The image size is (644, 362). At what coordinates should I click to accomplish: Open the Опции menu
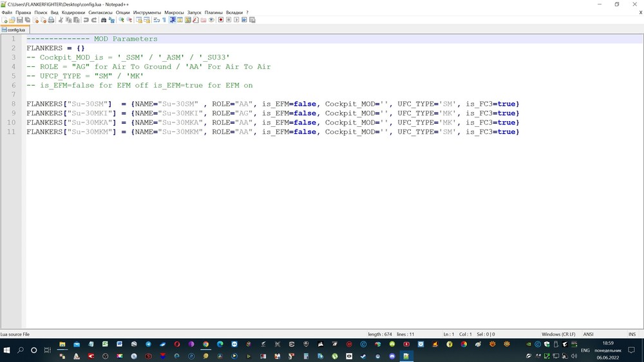click(122, 12)
